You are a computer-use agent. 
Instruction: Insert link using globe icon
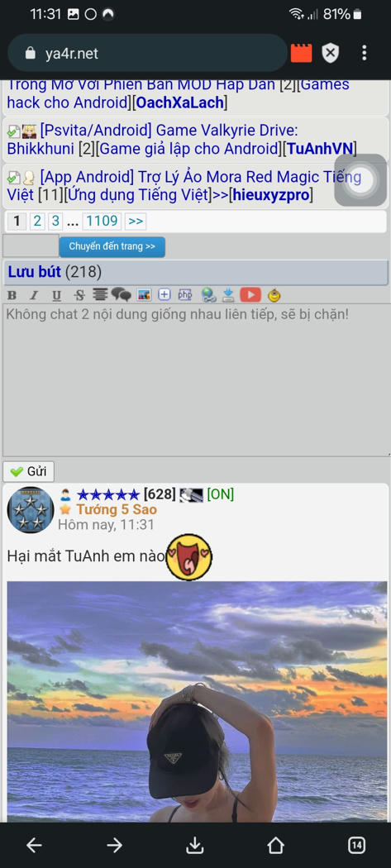pyautogui.click(x=208, y=295)
